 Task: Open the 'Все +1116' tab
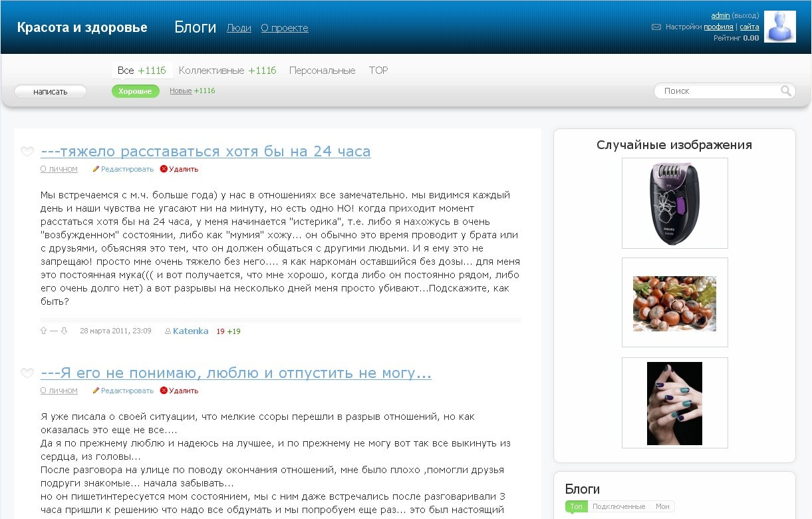[x=142, y=71]
